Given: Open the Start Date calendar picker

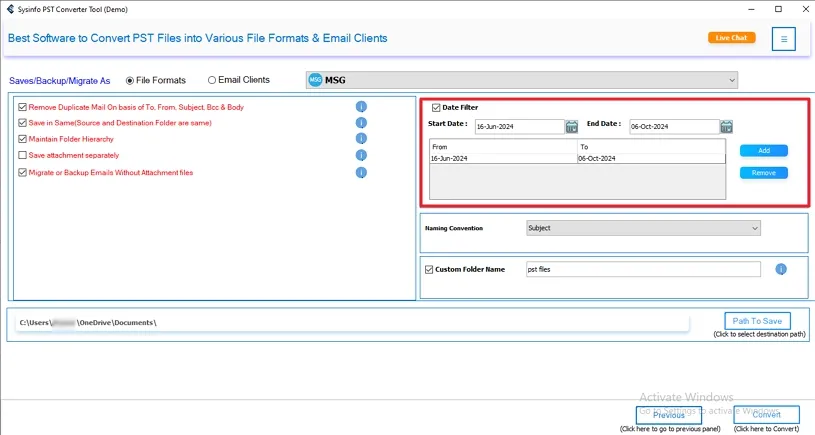Looking at the screenshot, I should 572,127.
